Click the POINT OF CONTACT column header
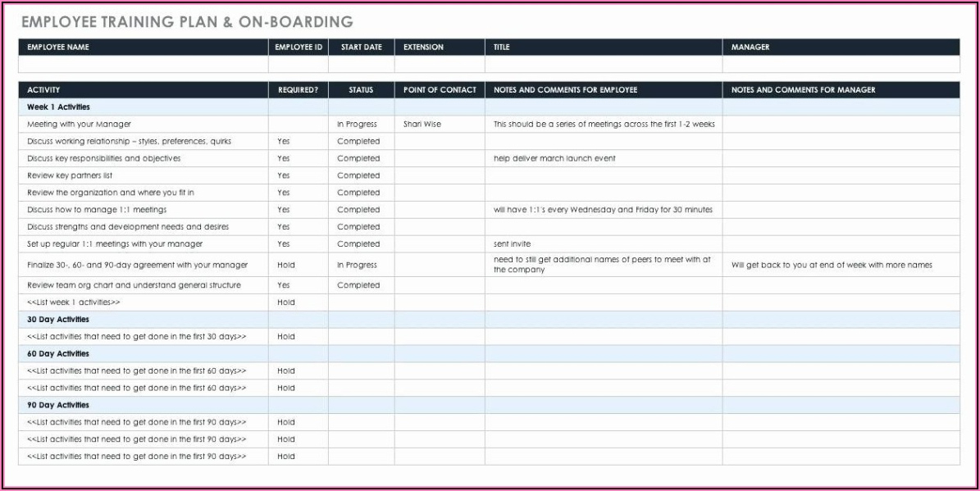Image resolution: width=980 pixels, height=491 pixels. point(440,90)
